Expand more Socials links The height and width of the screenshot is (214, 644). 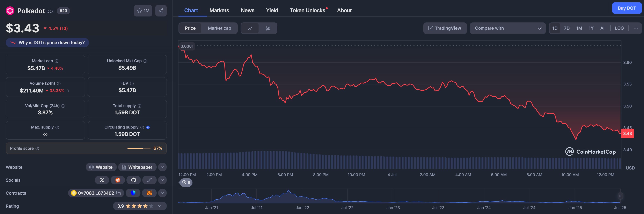coord(162,180)
